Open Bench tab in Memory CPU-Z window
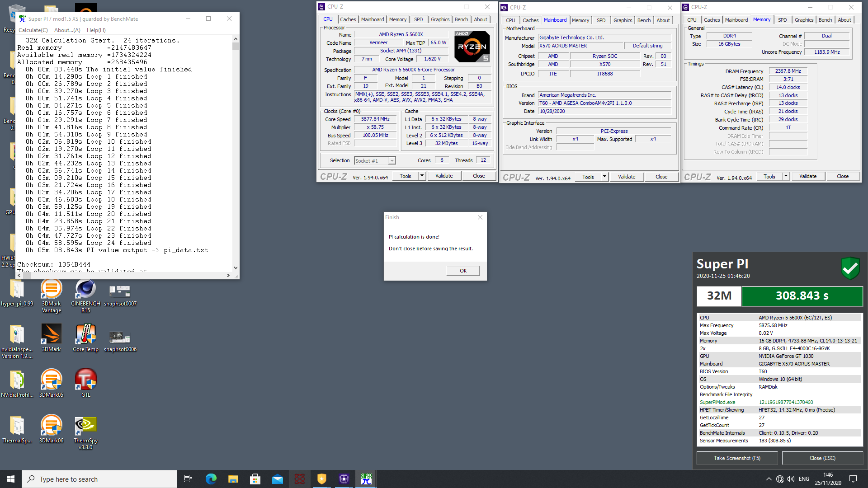868x488 pixels. pyautogui.click(x=825, y=20)
